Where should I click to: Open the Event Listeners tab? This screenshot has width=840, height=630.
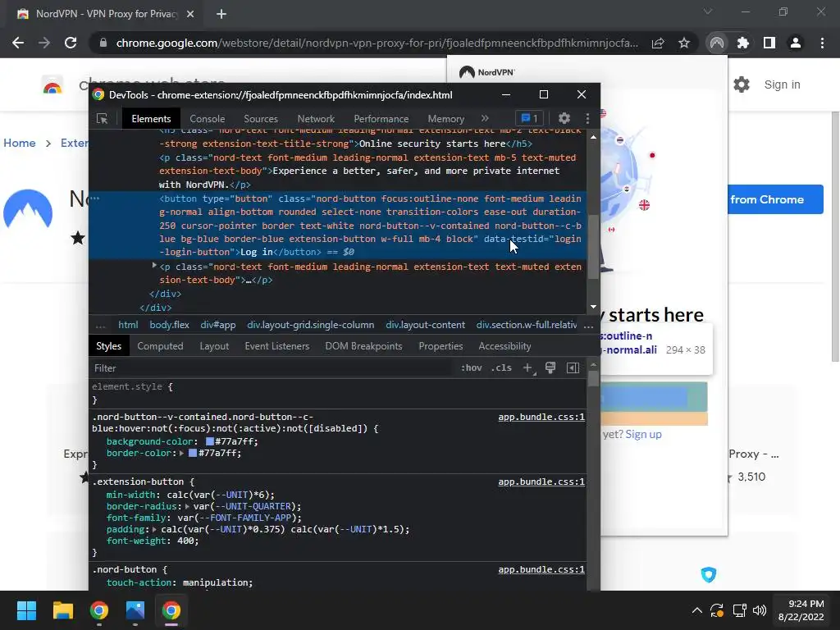pyautogui.click(x=277, y=346)
